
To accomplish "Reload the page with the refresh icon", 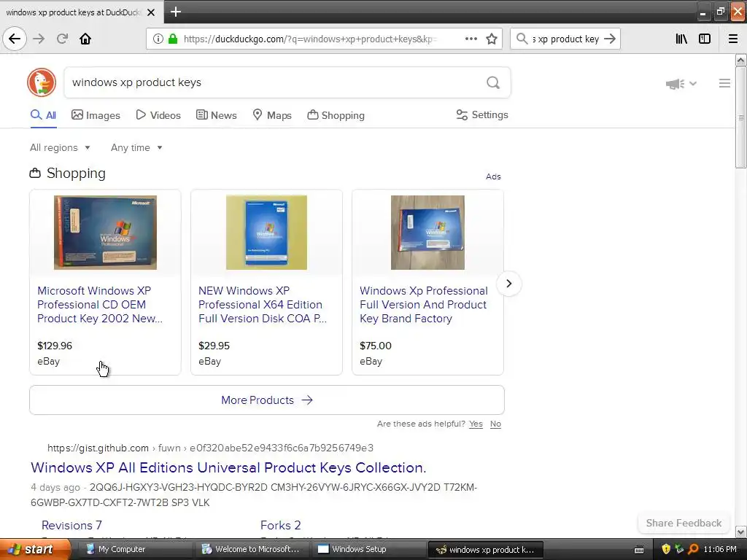I will tap(62, 39).
